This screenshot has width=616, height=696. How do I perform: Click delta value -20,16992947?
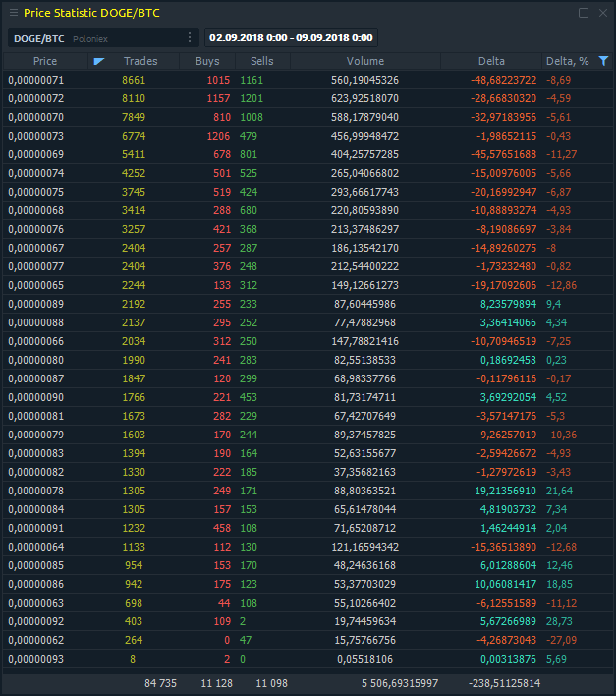[503, 192]
